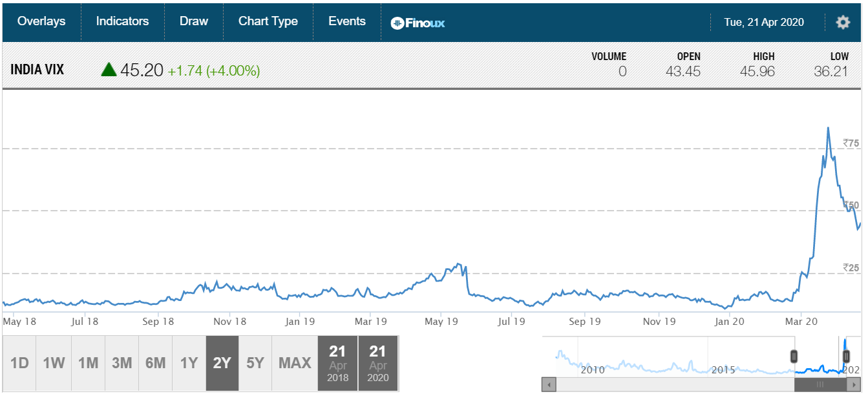This screenshot has width=868, height=405.
Task: Open the Indicators menu
Action: point(122,21)
